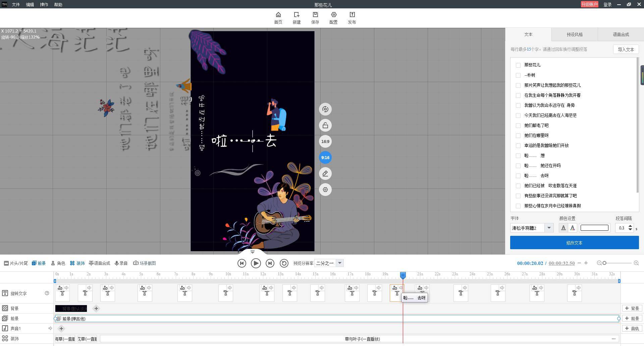Check 有些故事还没讲完那就算了吧 line
Image resolution: width=644 pixels, height=346 pixels.
click(518, 196)
